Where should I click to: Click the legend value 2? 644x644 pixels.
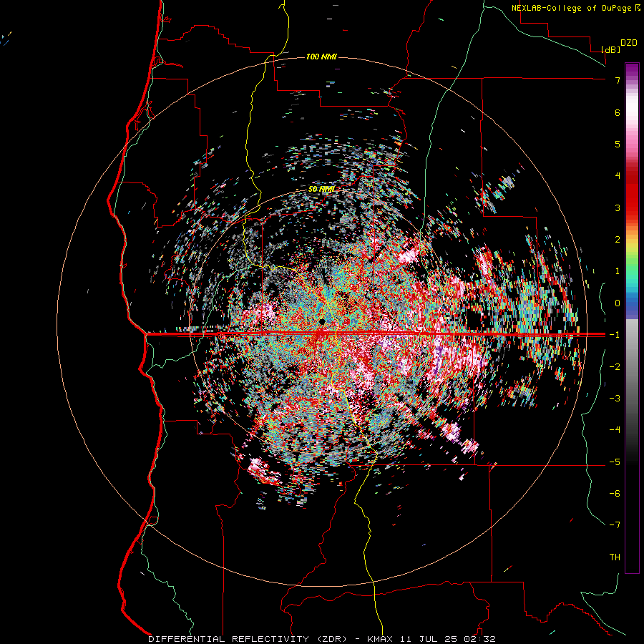pos(618,240)
